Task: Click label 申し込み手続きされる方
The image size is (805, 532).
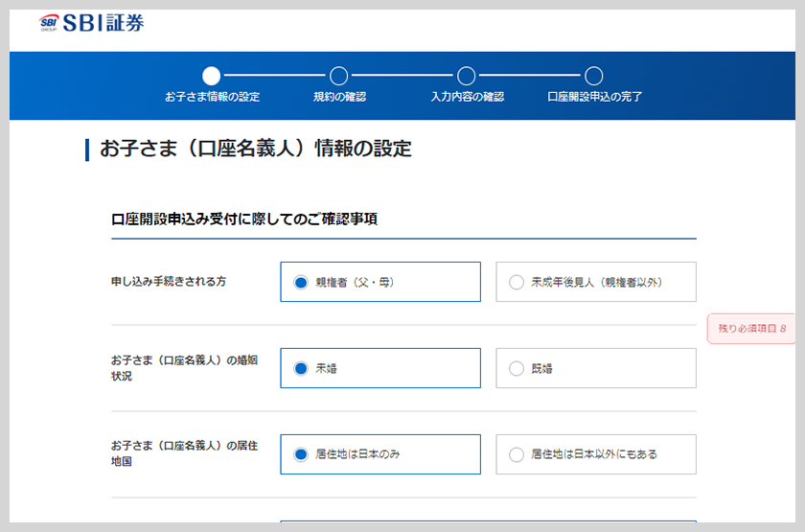Action: pyautogui.click(x=169, y=282)
